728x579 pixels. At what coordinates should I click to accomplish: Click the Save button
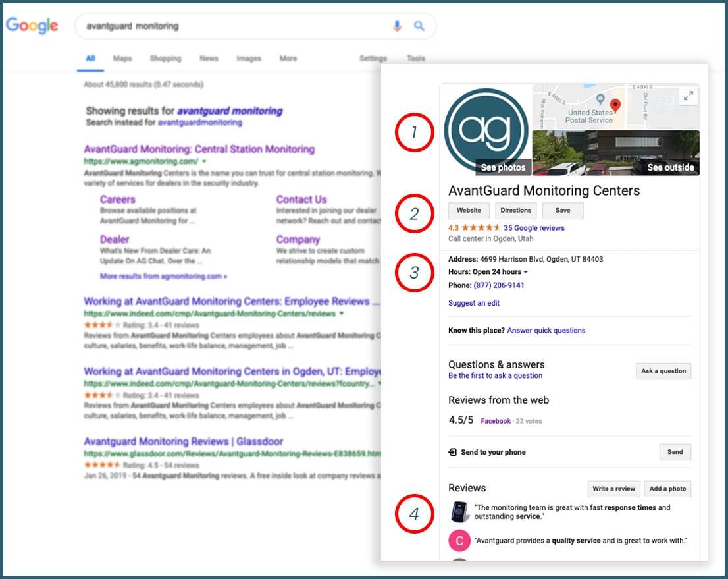(563, 211)
